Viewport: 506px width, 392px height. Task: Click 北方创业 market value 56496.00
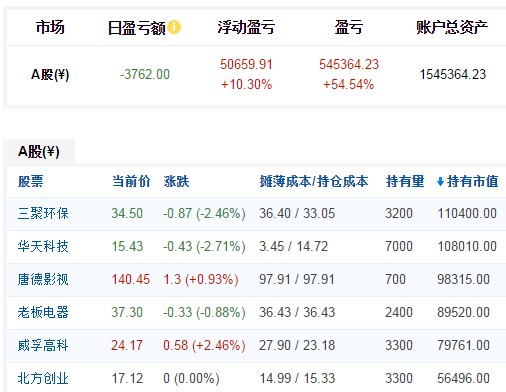pos(463,378)
